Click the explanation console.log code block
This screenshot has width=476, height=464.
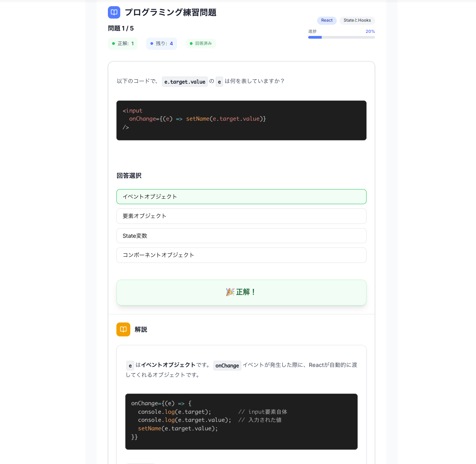click(241, 421)
